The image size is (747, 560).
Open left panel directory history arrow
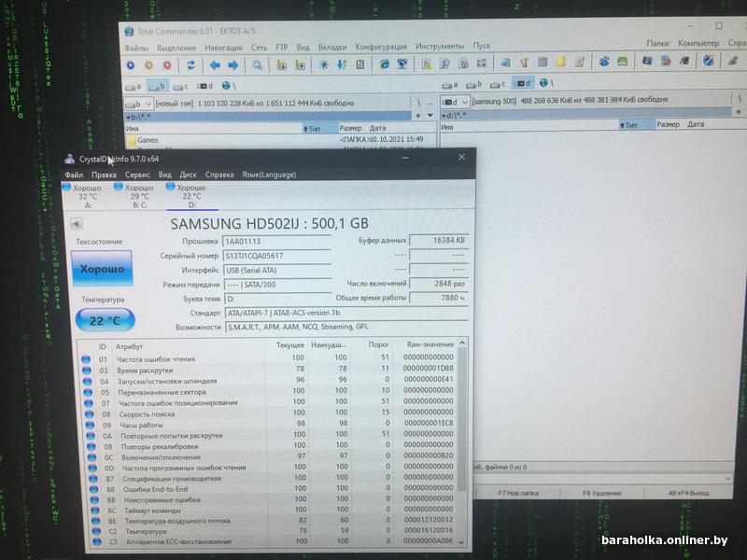tap(430, 116)
